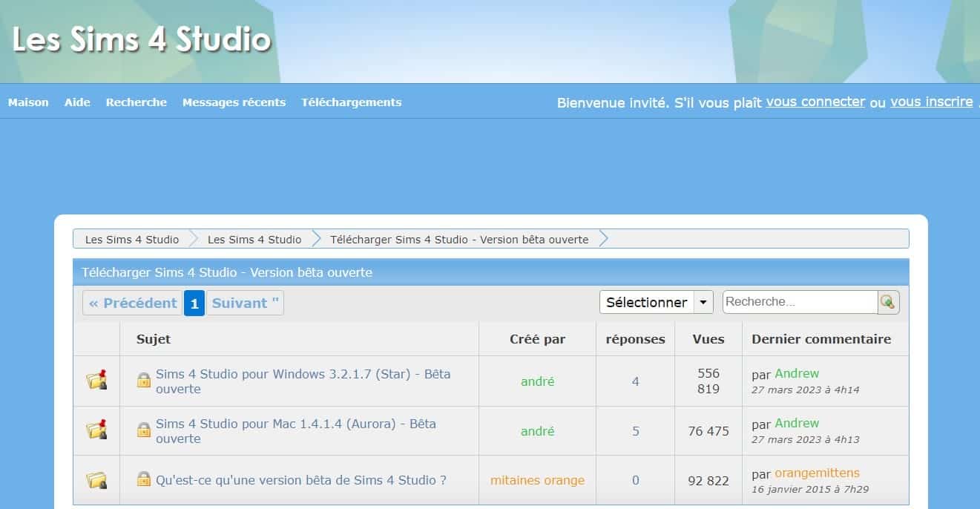This screenshot has width=980, height=509.
Task: View andré's profile from the Mac thread row
Action: (x=536, y=430)
